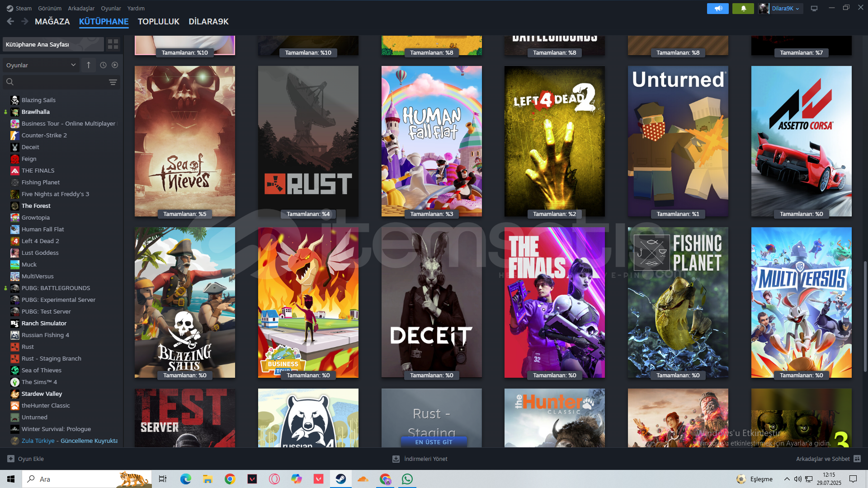Open the Görünüm menu

point(50,8)
